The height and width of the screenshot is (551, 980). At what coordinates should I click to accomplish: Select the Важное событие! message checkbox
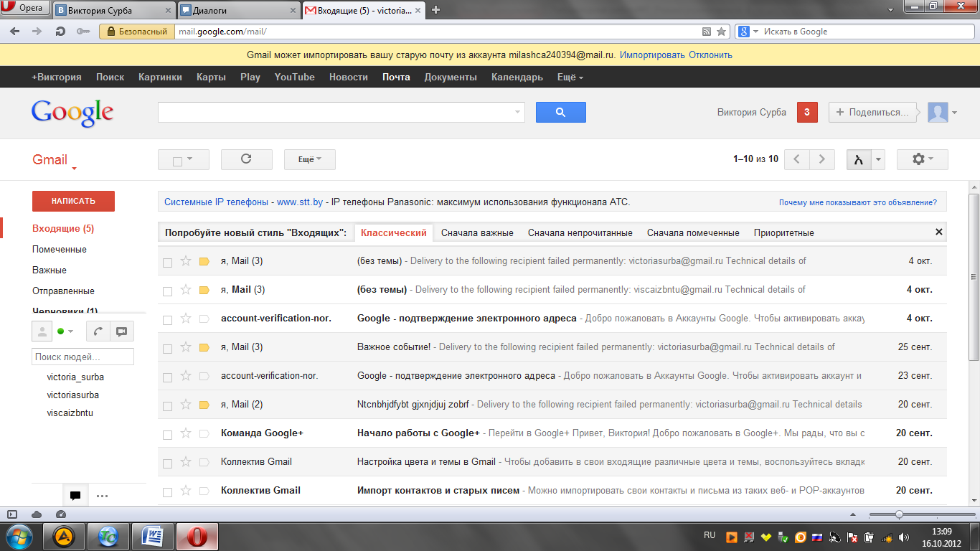(167, 349)
